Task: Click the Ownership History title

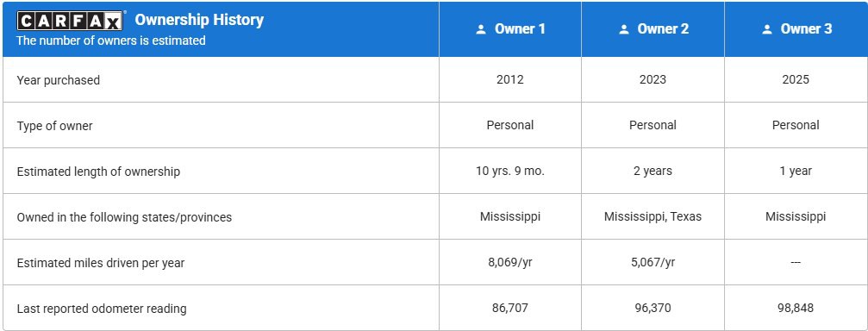Action: [199, 20]
